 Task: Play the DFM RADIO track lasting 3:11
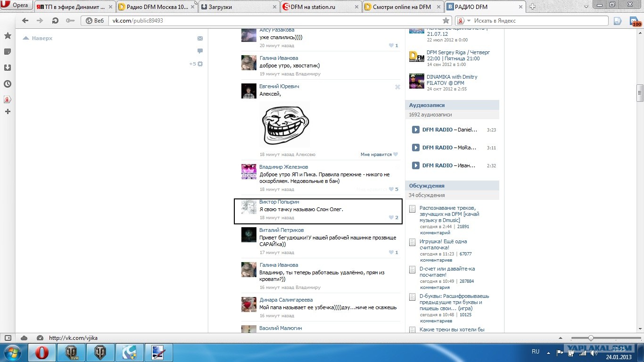point(415,148)
